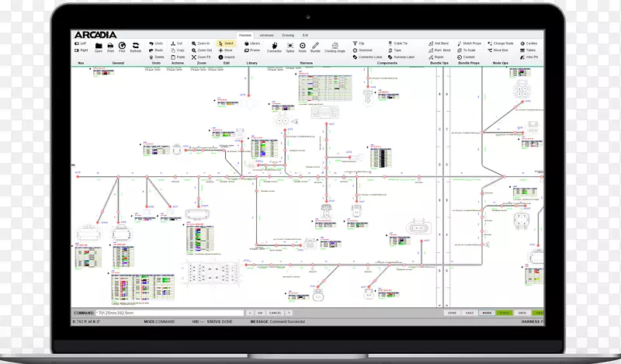The image size is (621, 364).
Task: Open the Library
Action: pos(252,43)
